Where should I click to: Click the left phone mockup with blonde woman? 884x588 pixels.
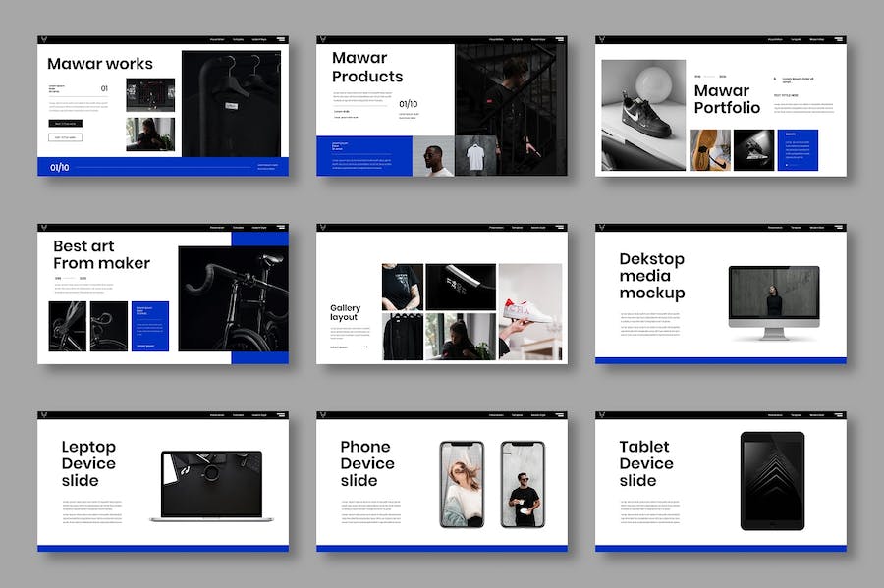click(461, 484)
